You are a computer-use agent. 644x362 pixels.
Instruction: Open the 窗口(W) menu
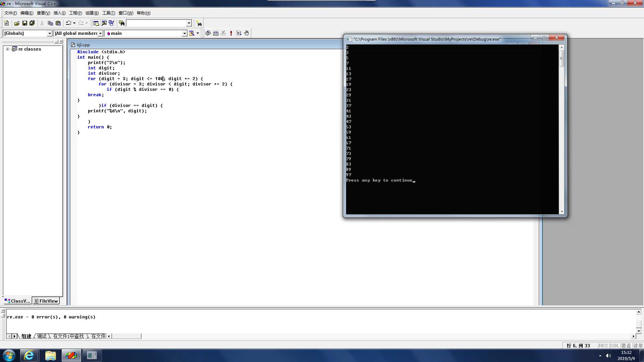click(x=126, y=13)
